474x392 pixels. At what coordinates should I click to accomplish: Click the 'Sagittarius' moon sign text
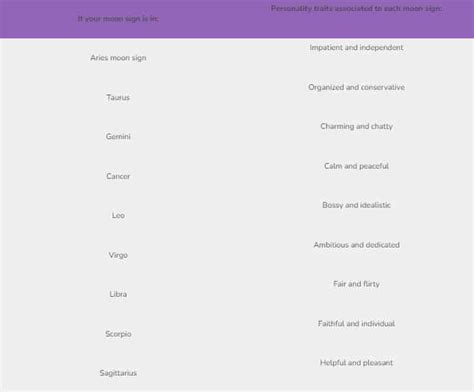click(118, 373)
